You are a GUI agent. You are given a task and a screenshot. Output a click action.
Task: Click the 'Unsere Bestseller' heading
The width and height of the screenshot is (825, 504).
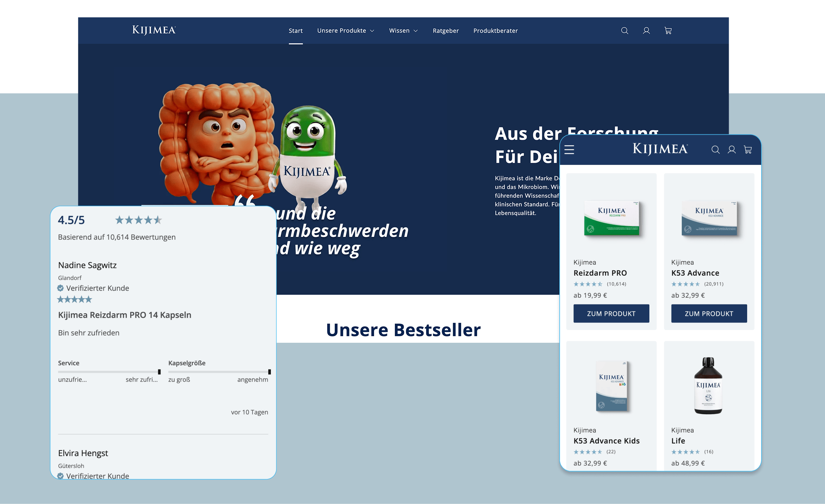403,329
